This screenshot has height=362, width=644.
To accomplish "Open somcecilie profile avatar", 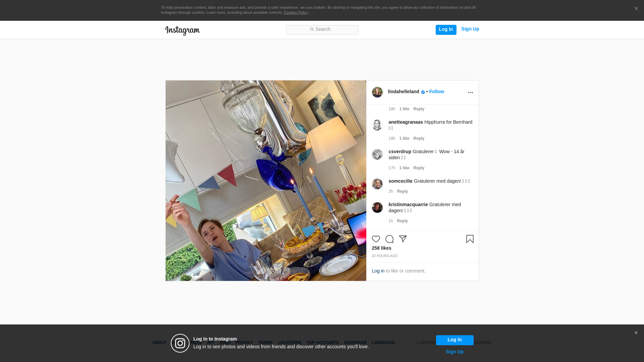I will (377, 184).
